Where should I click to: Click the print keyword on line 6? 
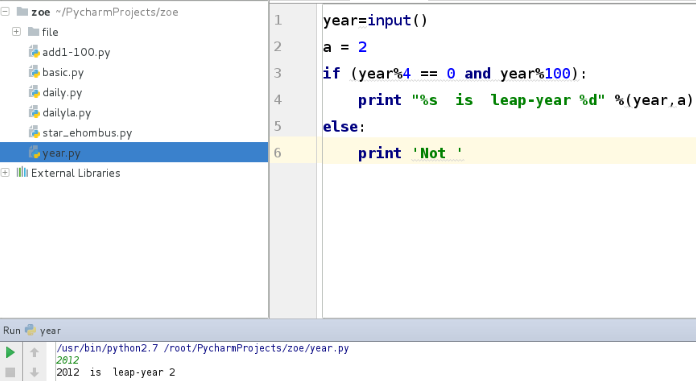(x=380, y=153)
